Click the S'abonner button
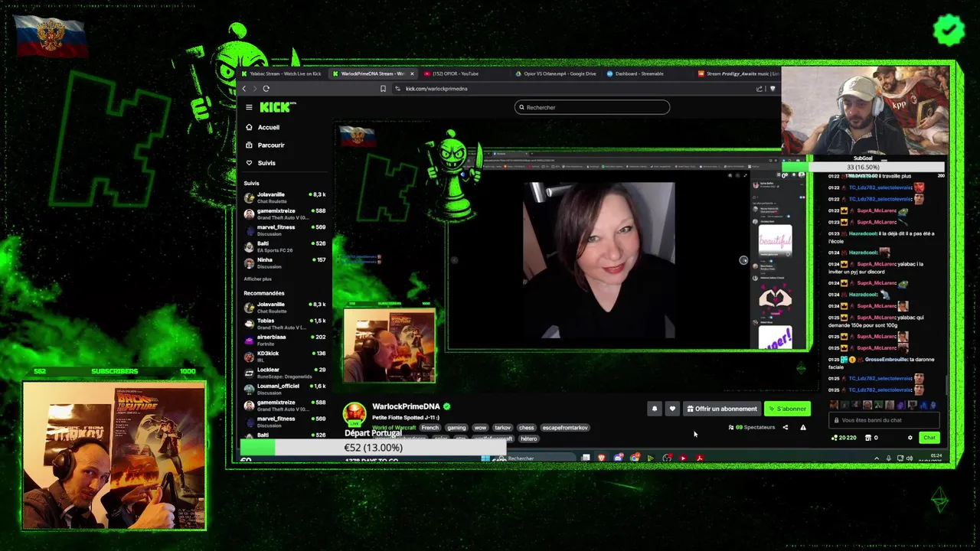 click(x=787, y=409)
